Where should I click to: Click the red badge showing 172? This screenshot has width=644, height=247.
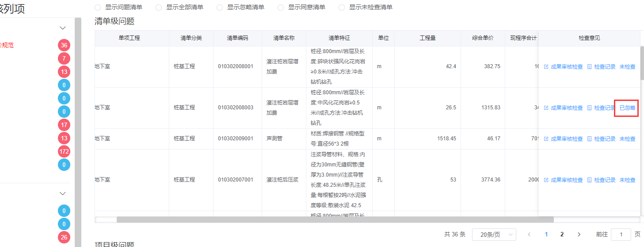pyautogui.click(x=64, y=151)
